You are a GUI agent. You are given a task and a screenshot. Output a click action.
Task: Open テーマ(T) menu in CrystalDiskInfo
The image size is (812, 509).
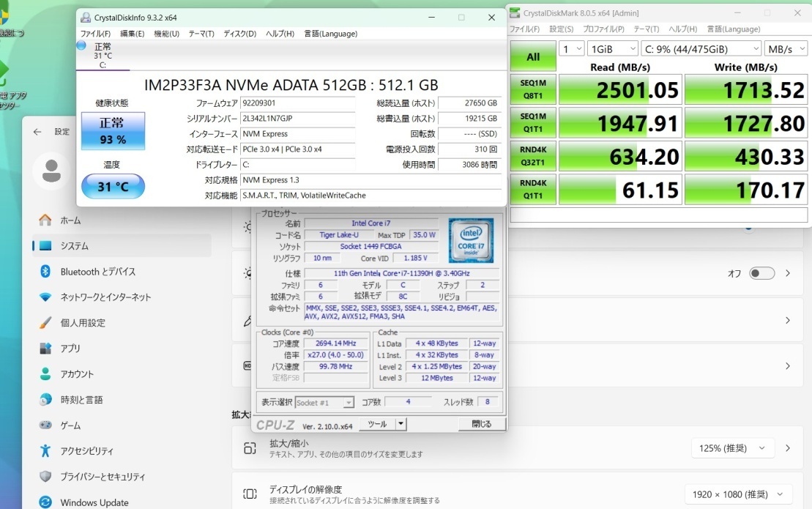tap(201, 34)
